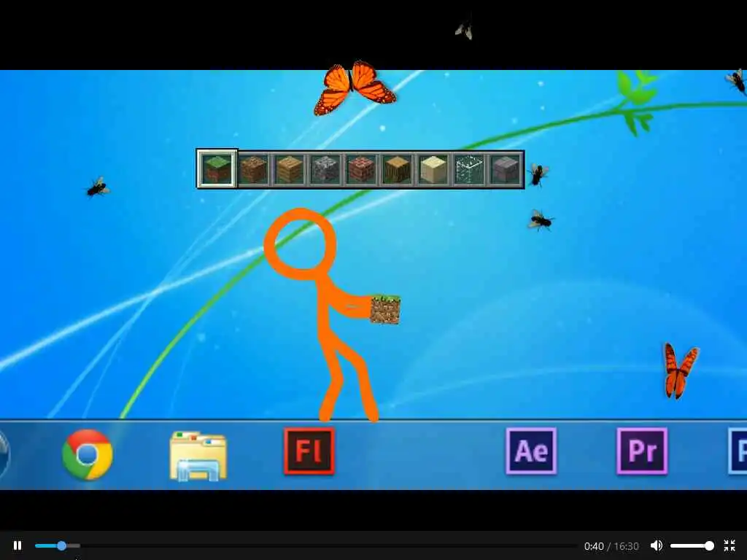This screenshot has height=560, width=747.
Task: Select the wood log hotbar slot
Action: click(x=398, y=169)
